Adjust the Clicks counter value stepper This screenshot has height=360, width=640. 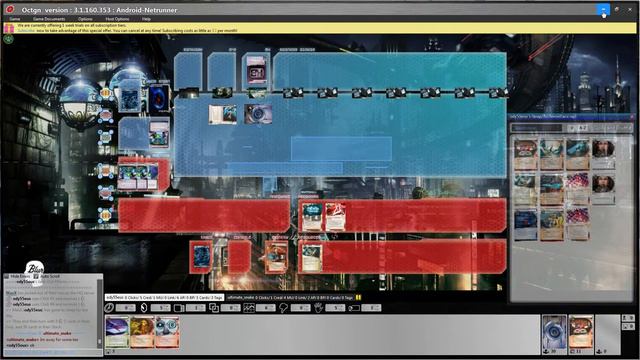[x=126, y=308]
